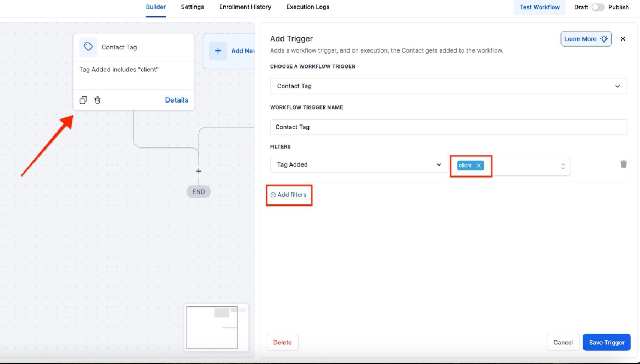Duplicate the Contact Tag trigger card

(83, 100)
